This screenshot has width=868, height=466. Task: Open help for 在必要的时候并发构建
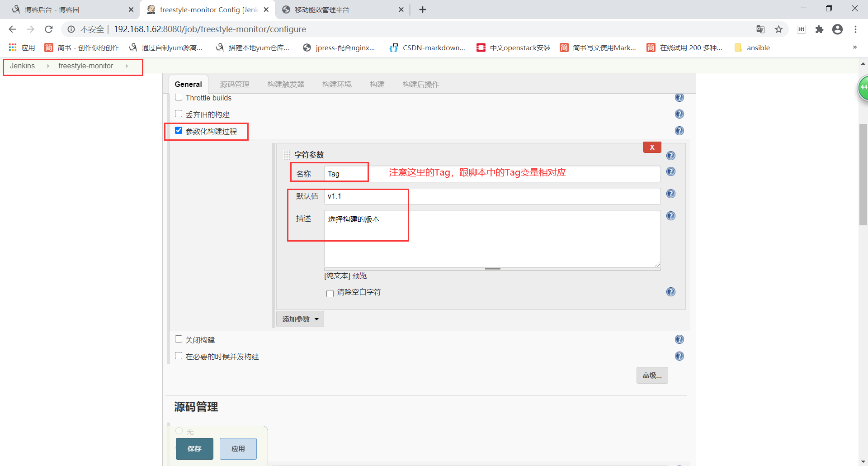pyautogui.click(x=679, y=356)
